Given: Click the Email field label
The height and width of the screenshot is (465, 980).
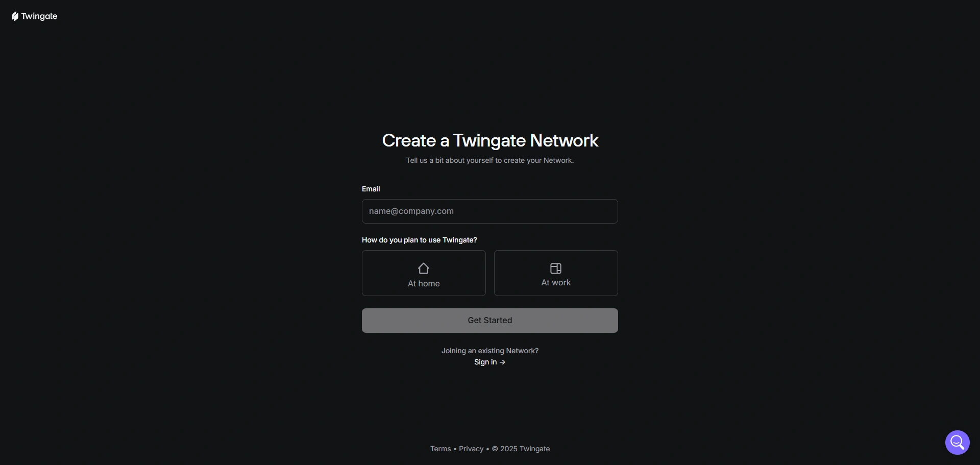Looking at the screenshot, I should [371, 189].
